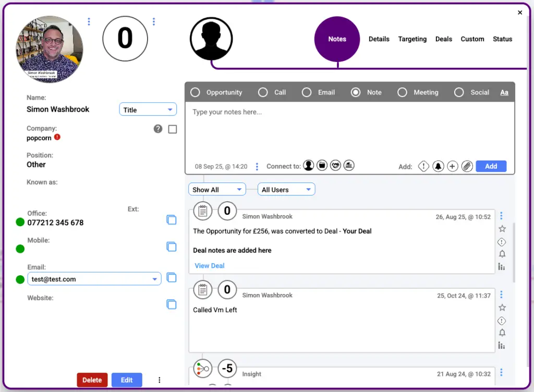Click the paperclip attachment icon
The width and height of the screenshot is (534, 392).
(x=467, y=166)
